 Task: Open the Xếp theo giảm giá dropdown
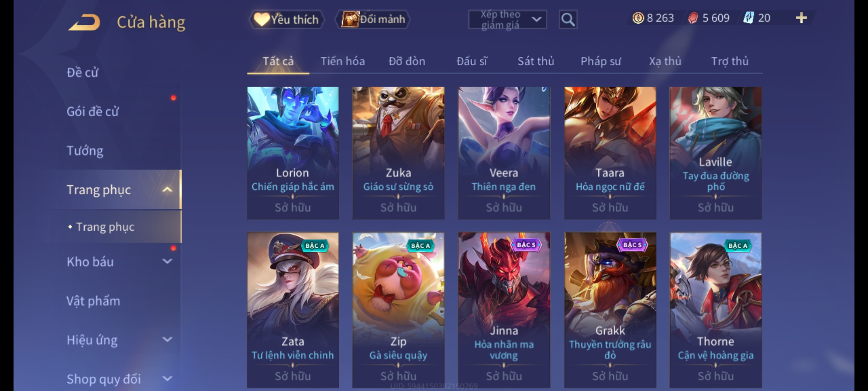[x=507, y=20]
